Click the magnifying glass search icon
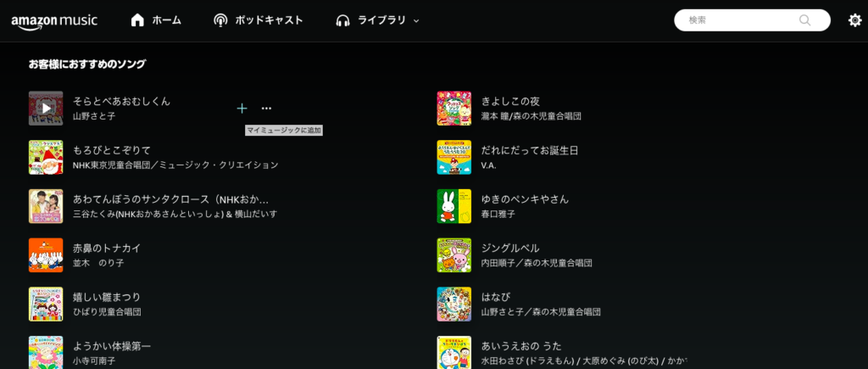Screen dimensions: 868x369 click(x=805, y=20)
